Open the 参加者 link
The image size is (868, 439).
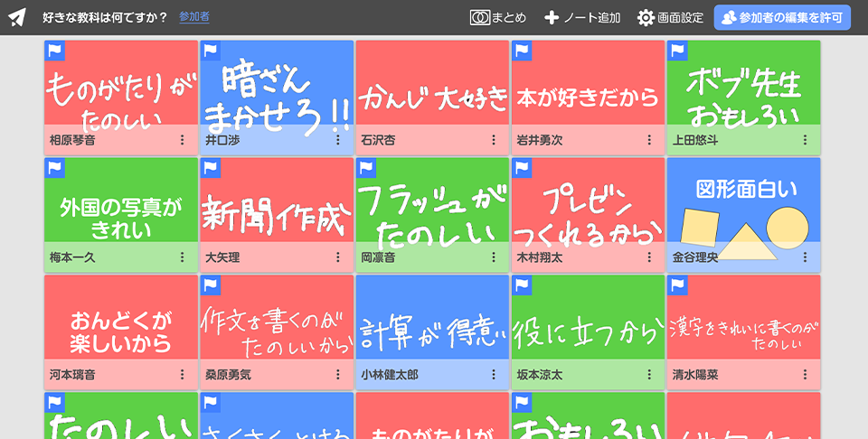[x=194, y=17]
